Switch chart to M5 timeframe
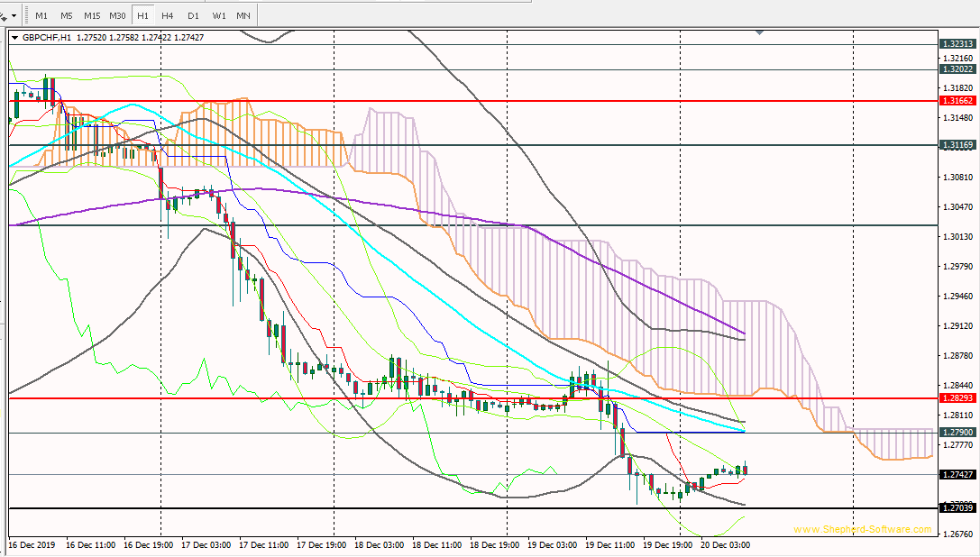Image resolution: width=980 pixels, height=557 pixels. pyautogui.click(x=66, y=15)
